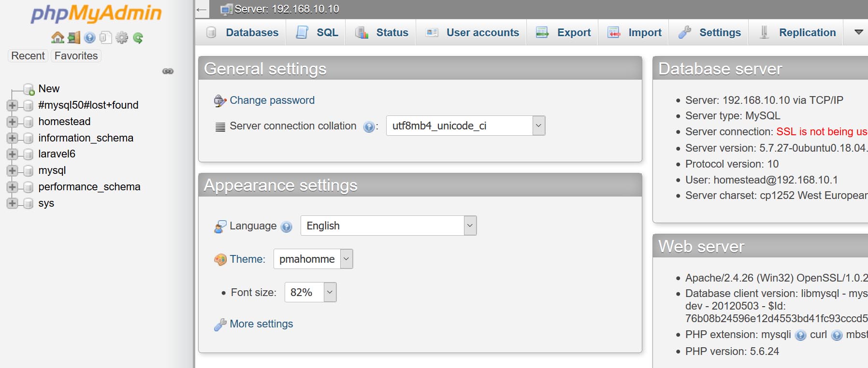The height and width of the screenshot is (368, 868).
Task: Reload navigation panel with green arrow icon
Action: tap(138, 38)
